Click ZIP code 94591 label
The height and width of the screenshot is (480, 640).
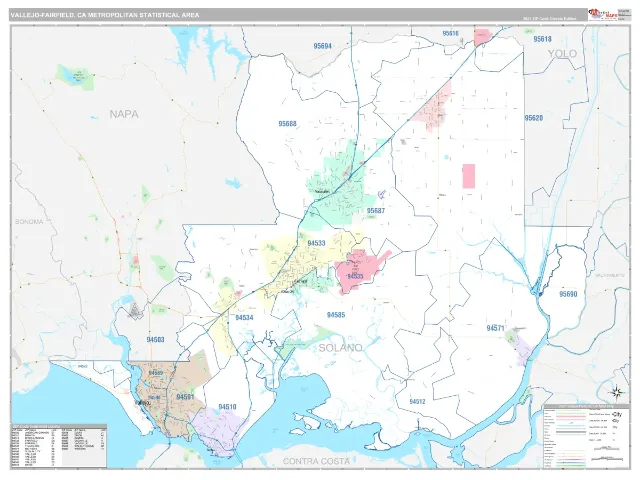coord(185,397)
